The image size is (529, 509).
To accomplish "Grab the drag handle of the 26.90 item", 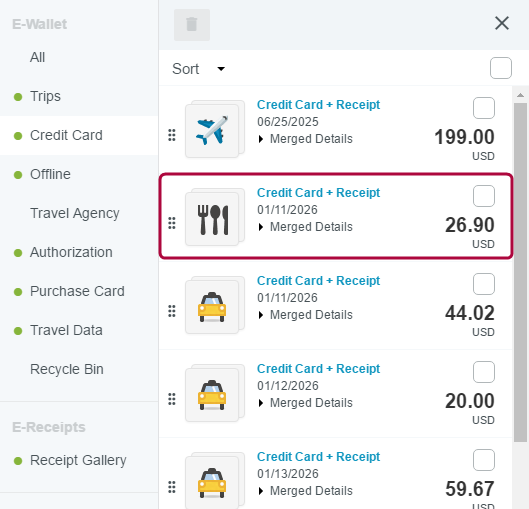I will point(172,223).
